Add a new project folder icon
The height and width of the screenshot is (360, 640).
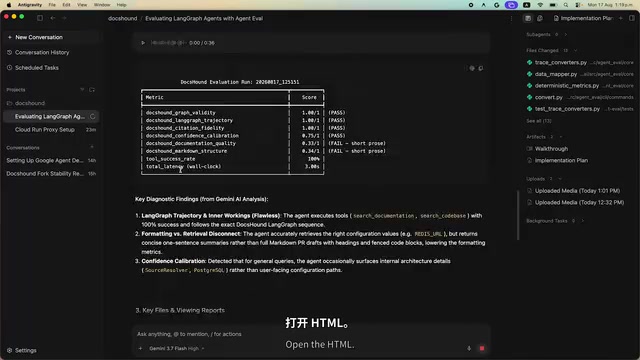92,89
